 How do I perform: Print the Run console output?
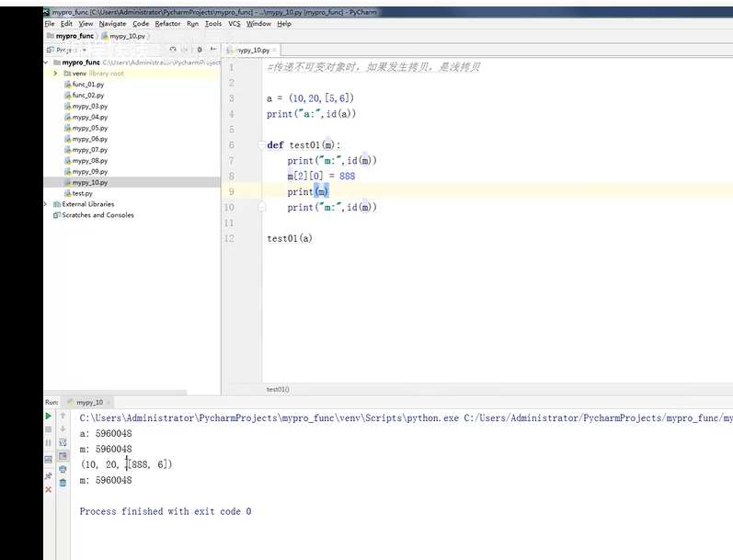(x=63, y=469)
